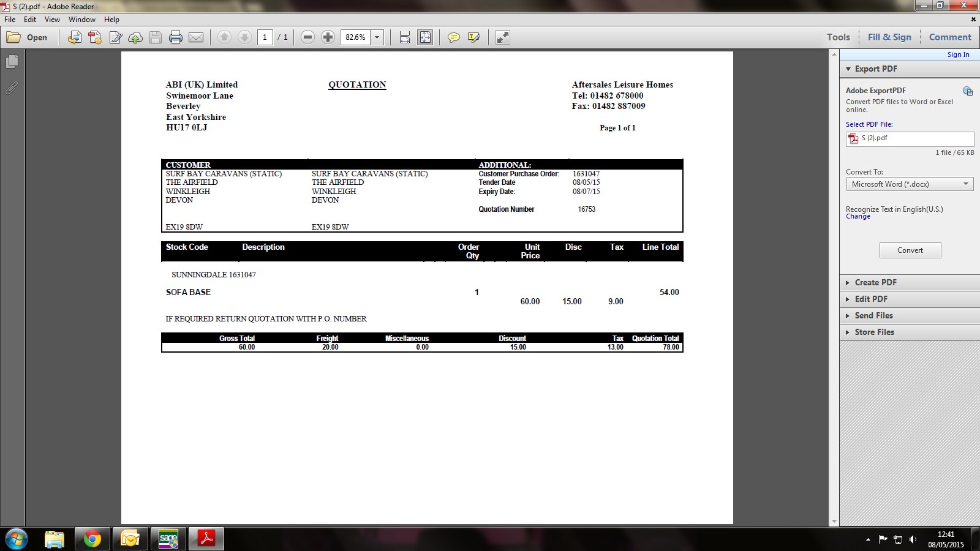Screen dimensions: 980x551
Task: Open the Window menu
Action: [x=82, y=20]
